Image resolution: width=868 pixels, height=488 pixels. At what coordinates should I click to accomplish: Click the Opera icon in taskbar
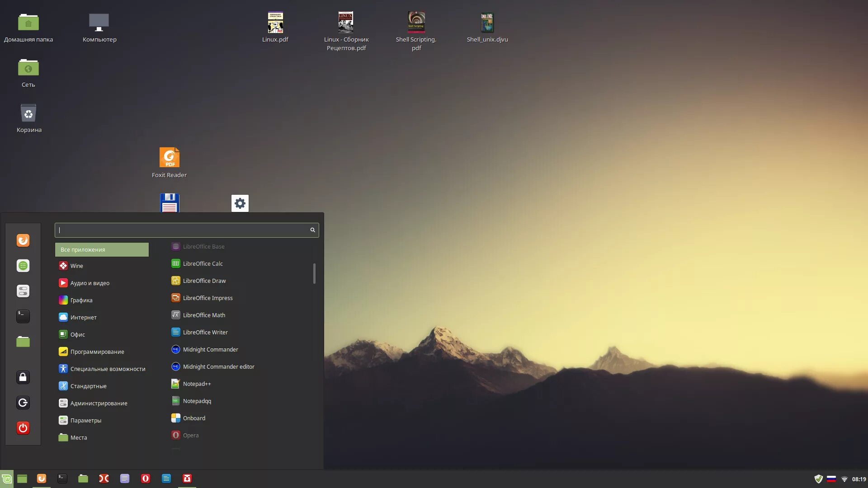[x=145, y=479]
